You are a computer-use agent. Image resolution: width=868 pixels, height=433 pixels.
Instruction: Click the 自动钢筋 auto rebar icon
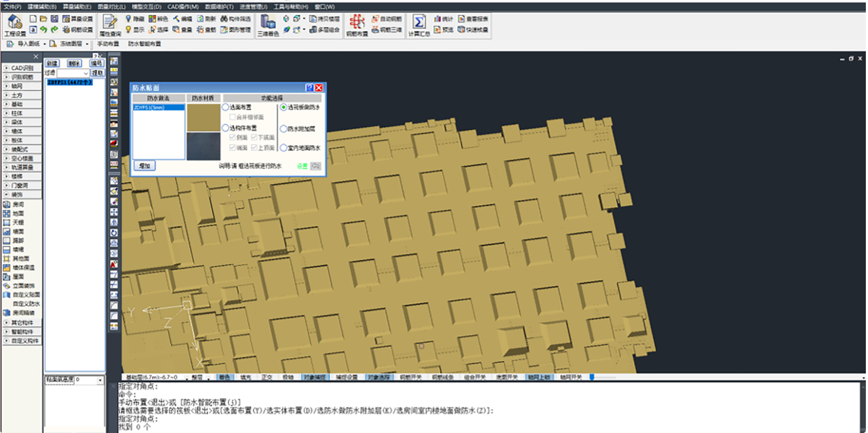[386, 18]
